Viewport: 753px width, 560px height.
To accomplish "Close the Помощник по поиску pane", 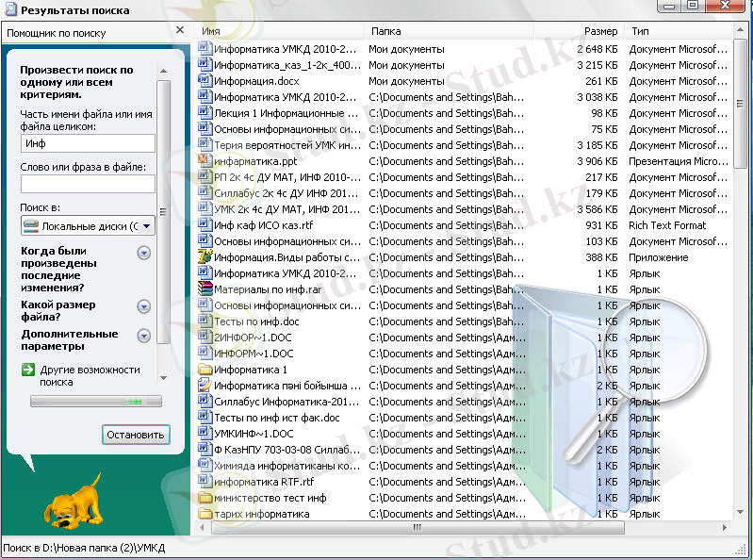I will [179, 32].
